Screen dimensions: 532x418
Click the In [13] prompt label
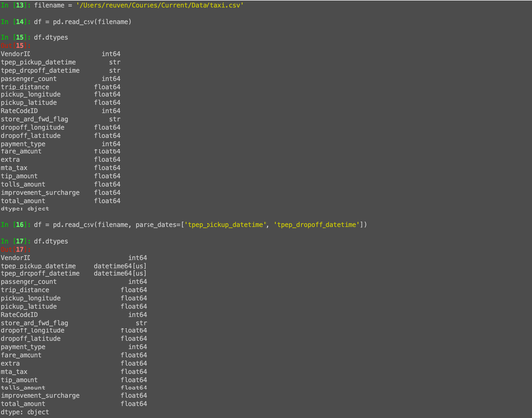click(x=16, y=6)
